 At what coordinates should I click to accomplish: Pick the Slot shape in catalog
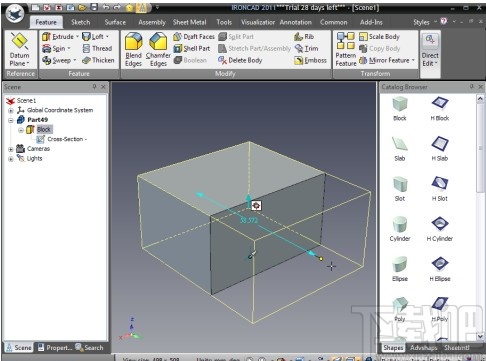(x=400, y=189)
